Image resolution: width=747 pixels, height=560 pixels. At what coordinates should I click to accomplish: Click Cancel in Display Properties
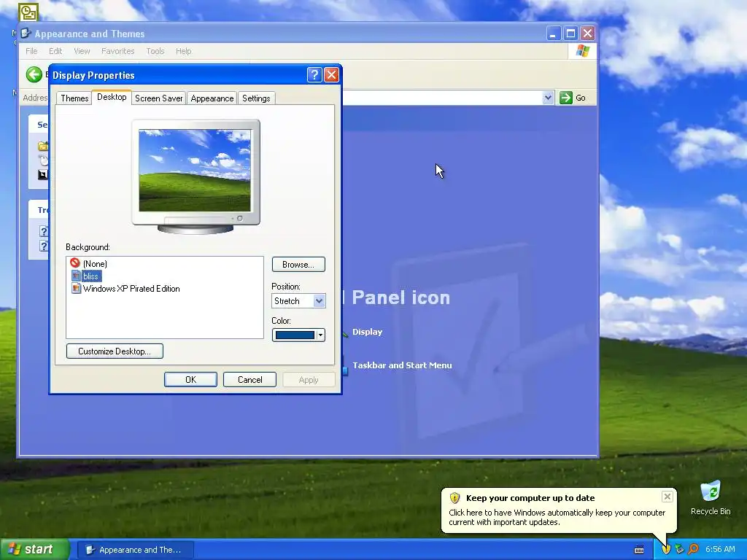[249, 379]
